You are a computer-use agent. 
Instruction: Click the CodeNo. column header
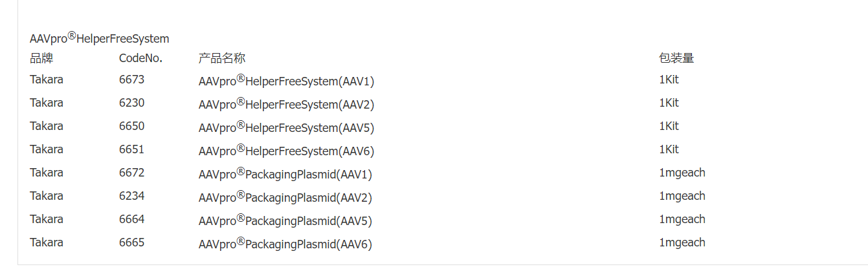point(140,59)
